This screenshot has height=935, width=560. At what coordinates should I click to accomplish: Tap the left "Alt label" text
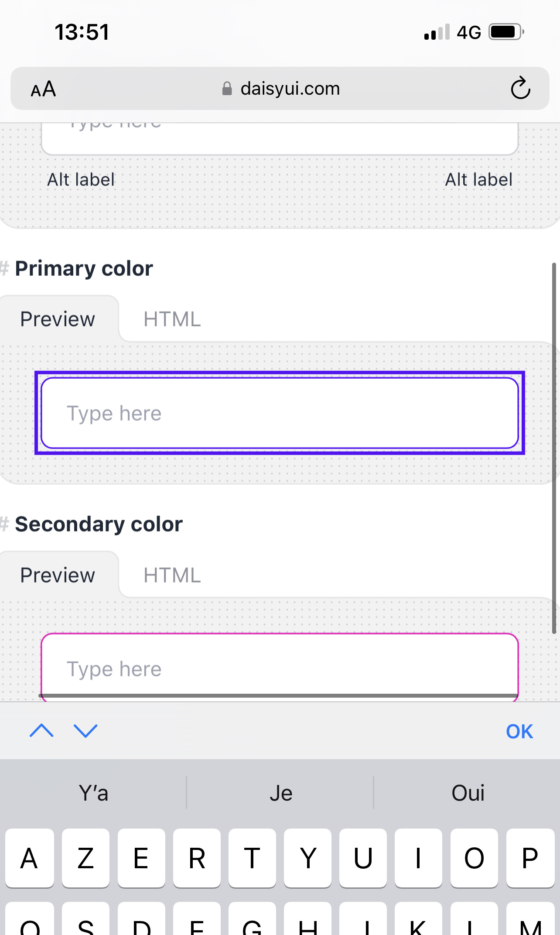(x=80, y=179)
